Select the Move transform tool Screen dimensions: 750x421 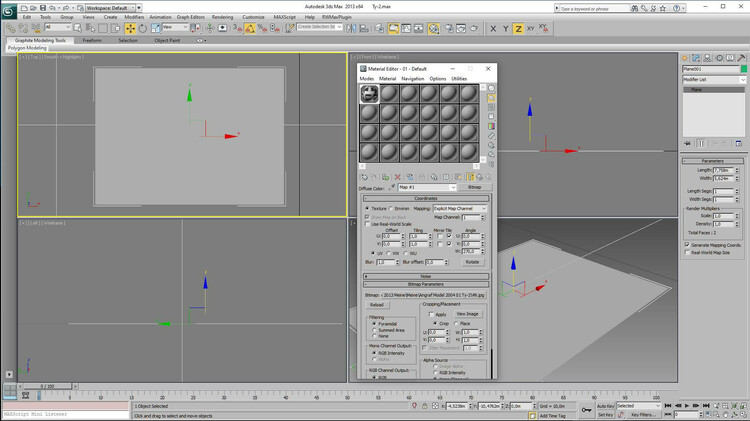[x=130, y=28]
